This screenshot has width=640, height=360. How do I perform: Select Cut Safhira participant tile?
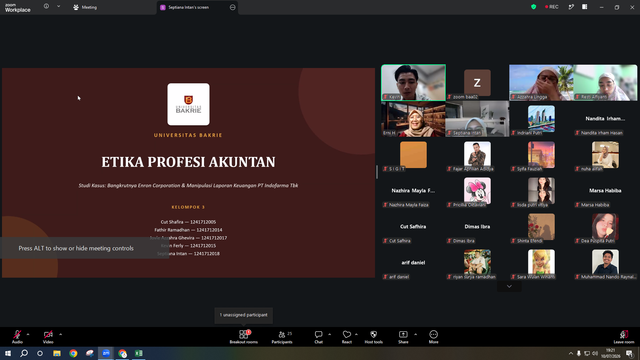(413, 227)
